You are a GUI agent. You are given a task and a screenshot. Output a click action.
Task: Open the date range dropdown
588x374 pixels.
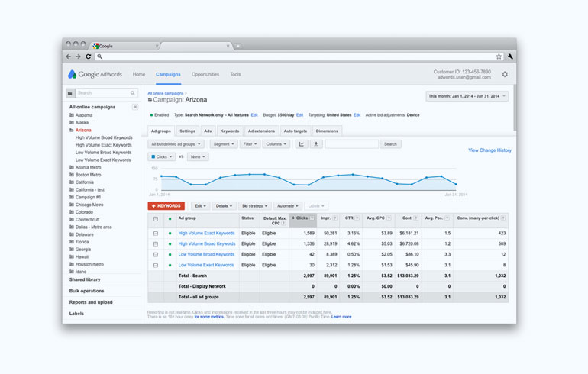click(467, 96)
